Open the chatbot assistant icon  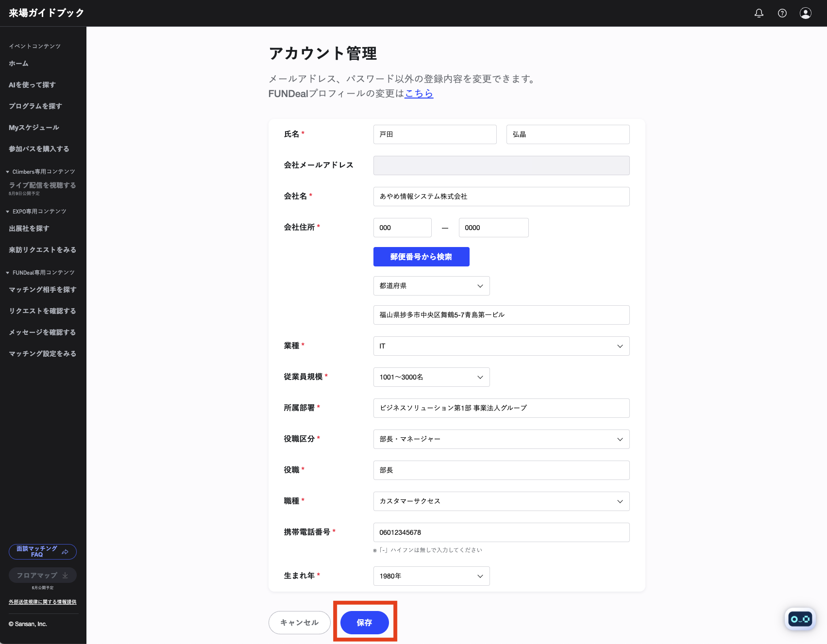(x=800, y=619)
